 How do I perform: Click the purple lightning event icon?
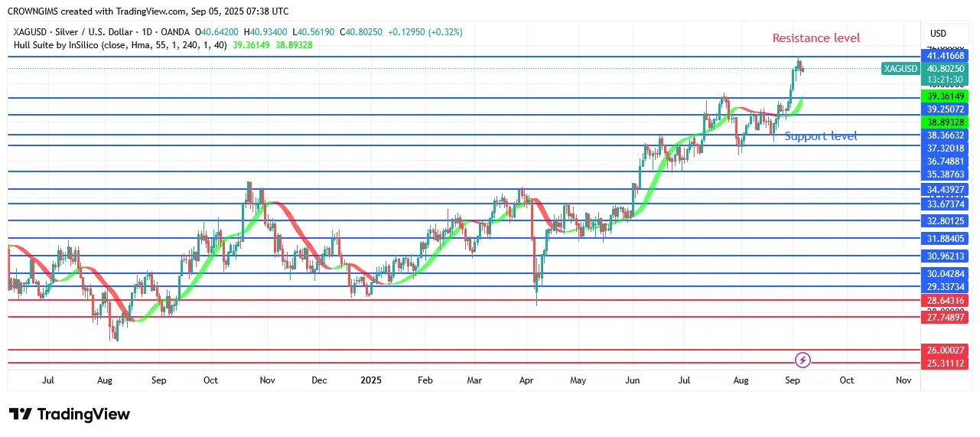click(x=803, y=360)
